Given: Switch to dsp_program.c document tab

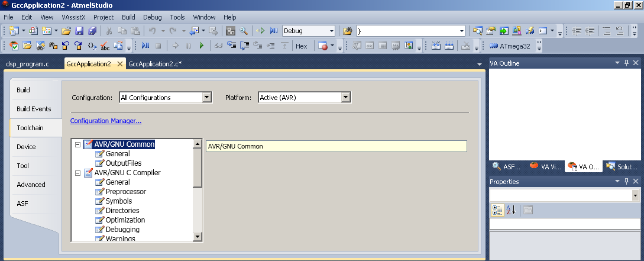Looking at the screenshot, I should (x=28, y=64).
